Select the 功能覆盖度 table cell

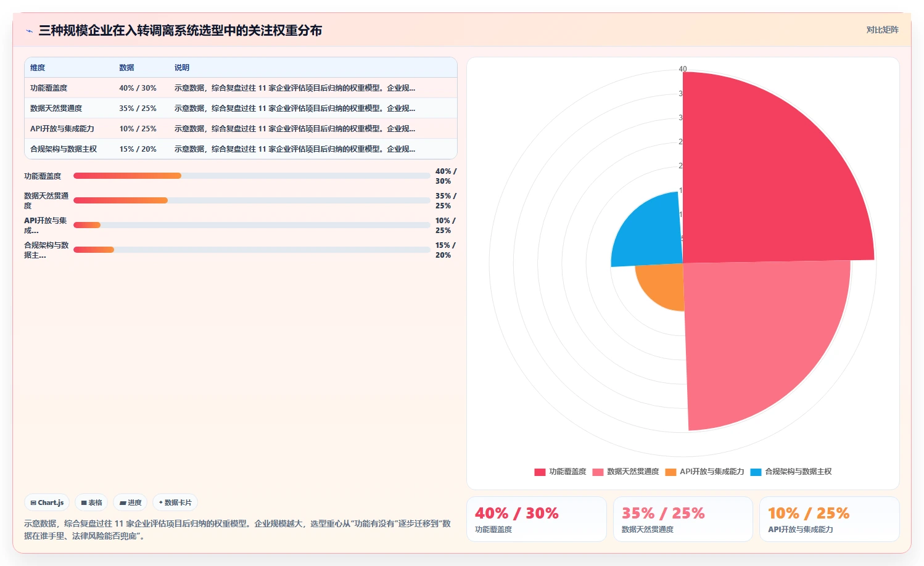(69, 88)
